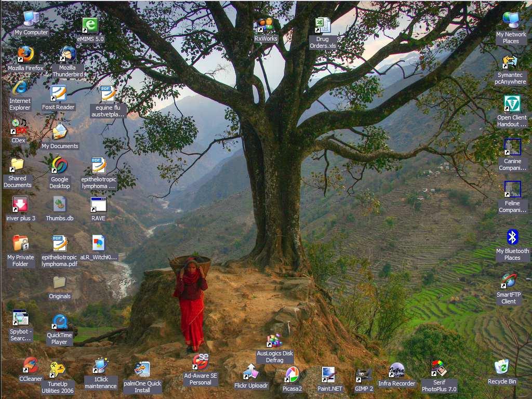
Task: Select the Mozilla Firefox desktop icon
Action: 25,55
